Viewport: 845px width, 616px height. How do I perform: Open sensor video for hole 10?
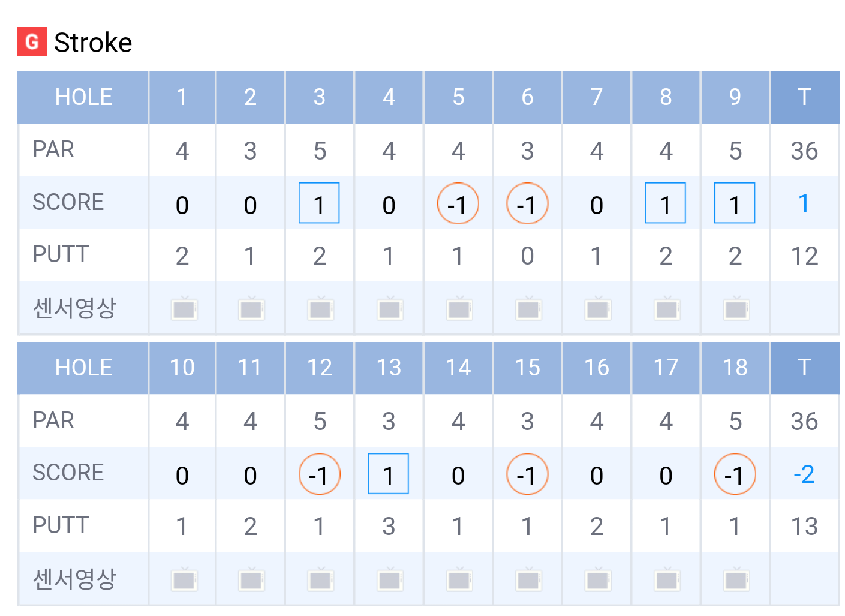click(x=184, y=580)
